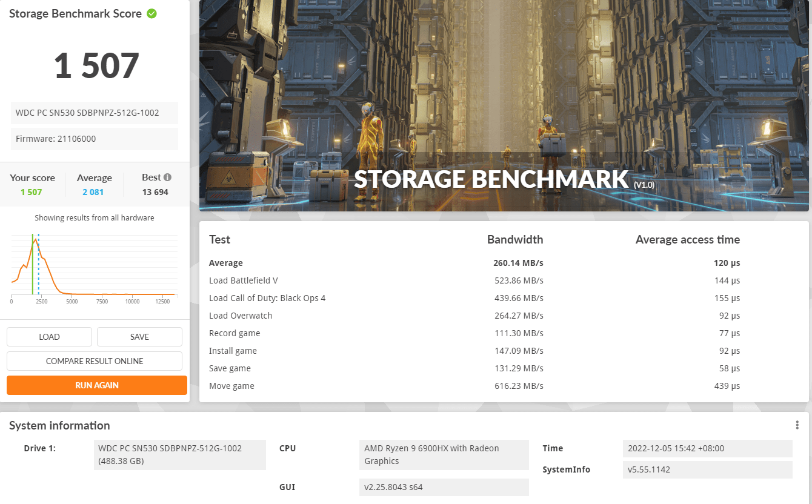
Task: Click the AMD Ryzen 9 6900HX CPU field
Action: 444,455
